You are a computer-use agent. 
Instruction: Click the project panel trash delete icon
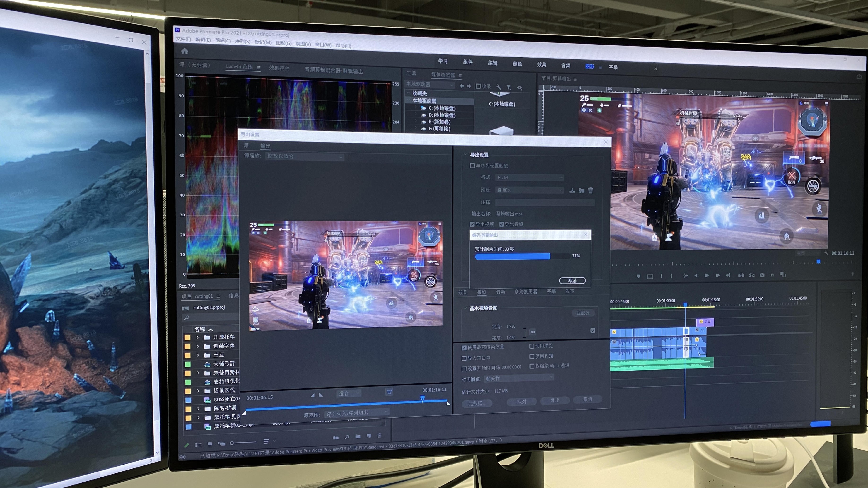[x=379, y=436]
